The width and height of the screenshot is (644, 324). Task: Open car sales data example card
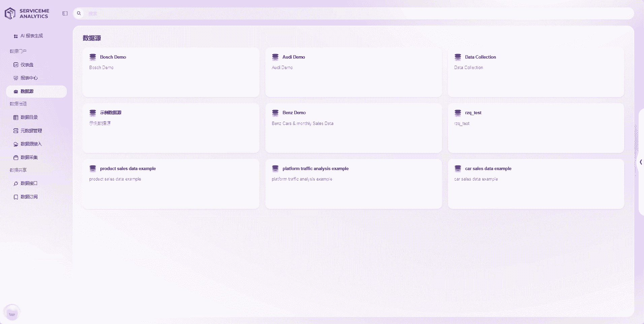click(x=536, y=184)
